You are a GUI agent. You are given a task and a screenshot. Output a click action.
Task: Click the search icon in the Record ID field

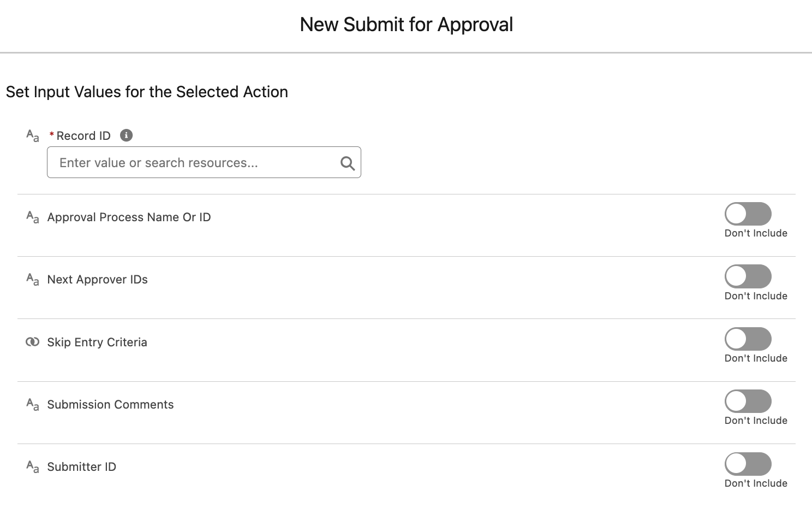(x=347, y=162)
